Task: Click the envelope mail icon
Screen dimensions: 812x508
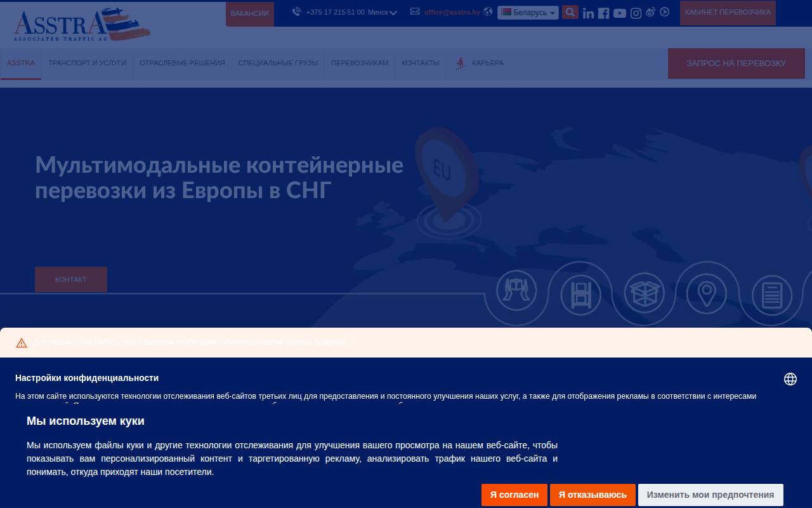Action: click(x=415, y=11)
